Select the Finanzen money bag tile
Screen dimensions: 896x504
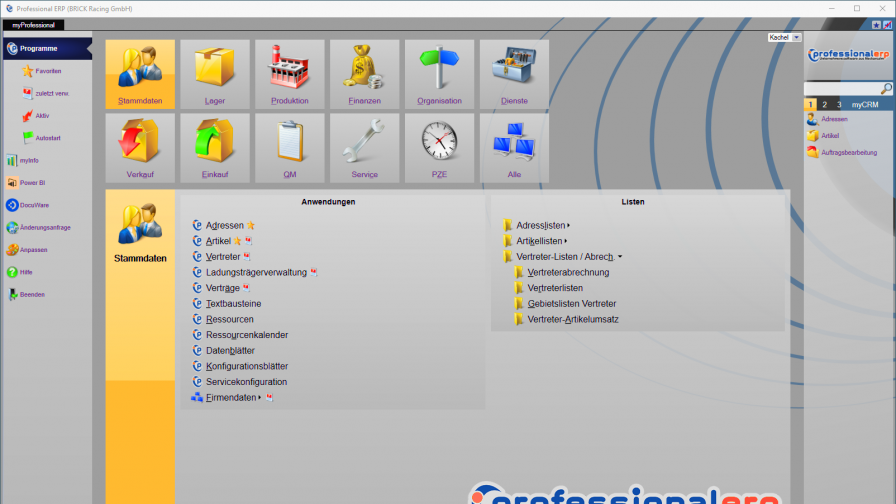point(365,74)
